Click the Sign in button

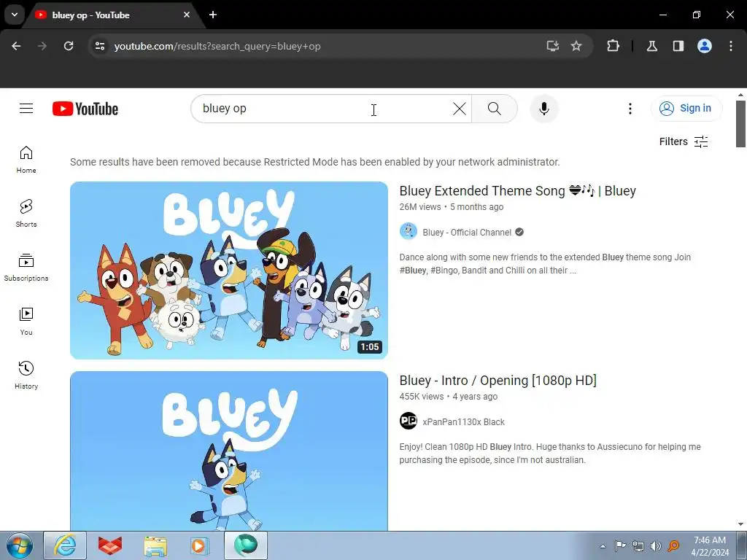[x=686, y=109]
